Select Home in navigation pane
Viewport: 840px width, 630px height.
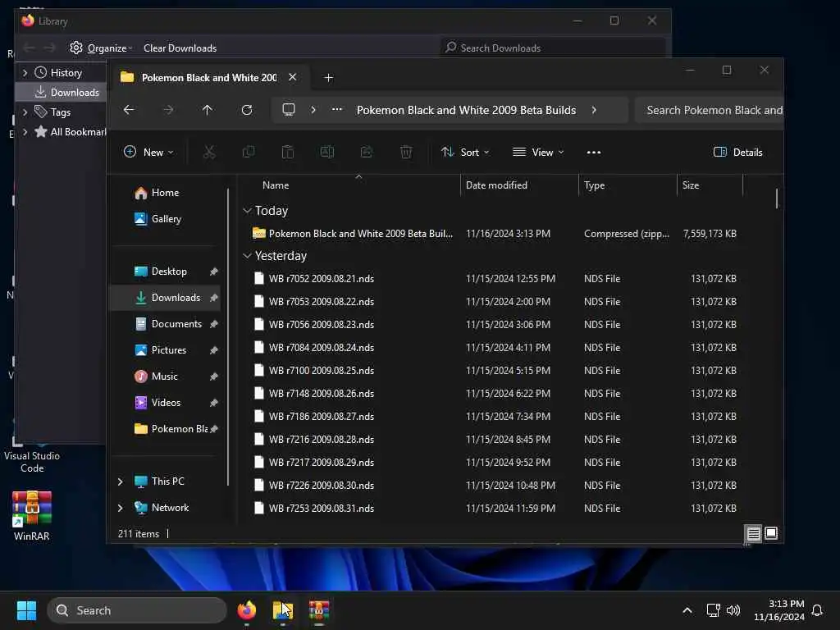[164, 192]
